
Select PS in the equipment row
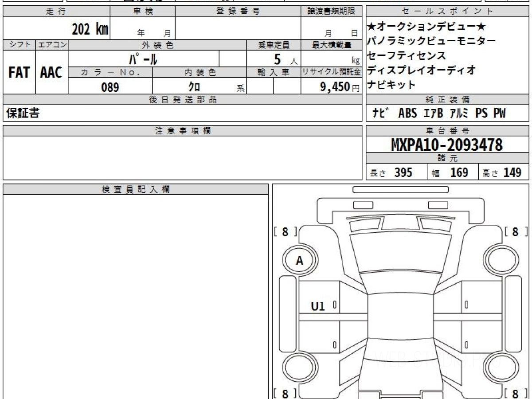point(481,114)
